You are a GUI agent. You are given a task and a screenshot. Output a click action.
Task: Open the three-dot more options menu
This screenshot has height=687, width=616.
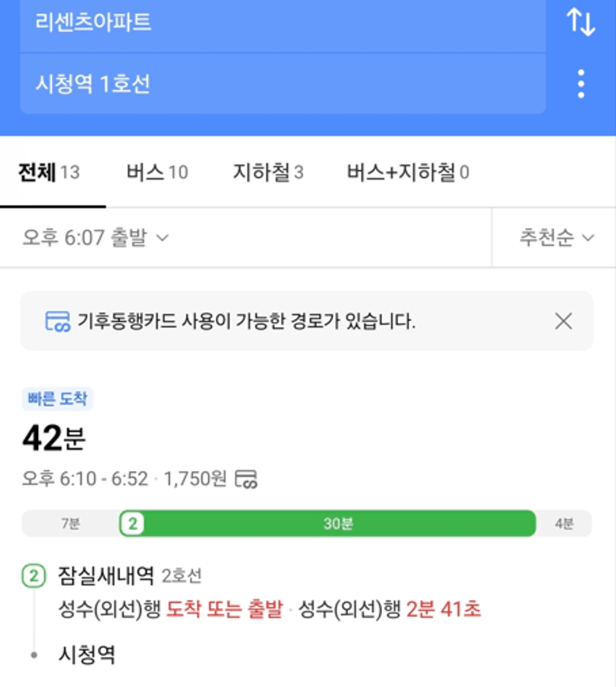coord(581,83)
